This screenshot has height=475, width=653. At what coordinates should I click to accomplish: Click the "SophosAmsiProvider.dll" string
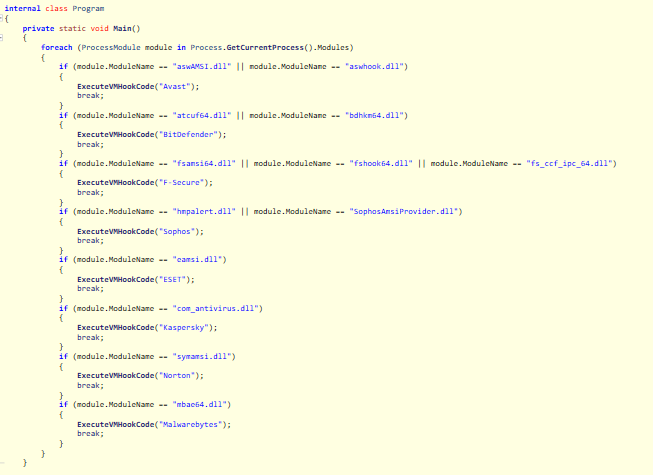[404, 211]
